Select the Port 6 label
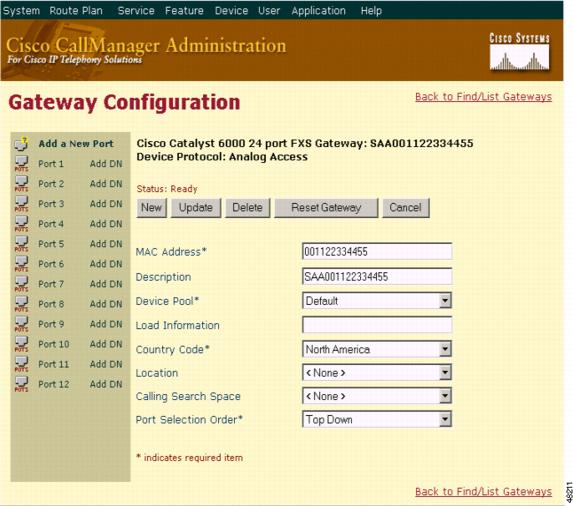The image size is (573, 506). [51, 264]
